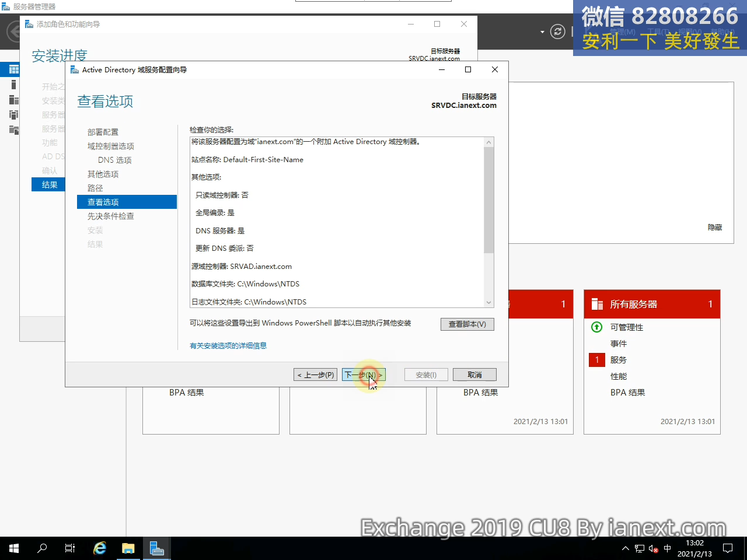
Task: Click the database folder line C:\Windows\NTDS
Action: click(x=245, y=284)
